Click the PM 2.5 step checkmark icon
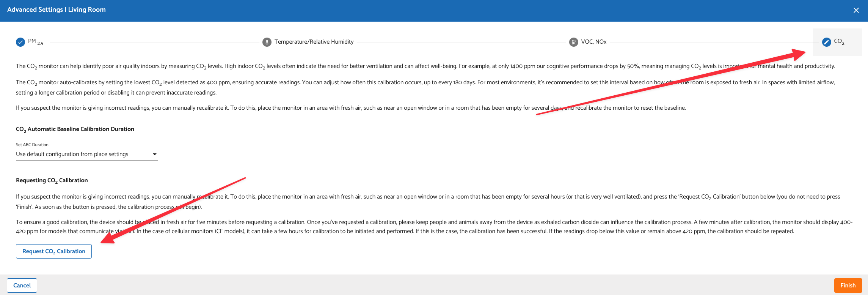This screenshot has width=868, height=295. coord(20,42)
